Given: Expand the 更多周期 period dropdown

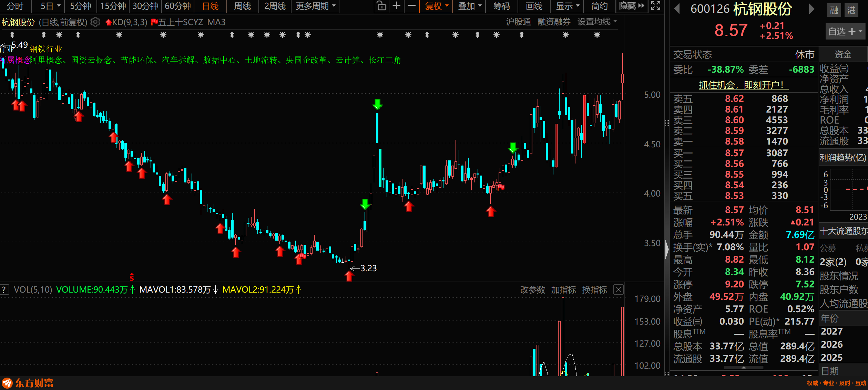Looking at the screenshot, I should tap(315, 6).
